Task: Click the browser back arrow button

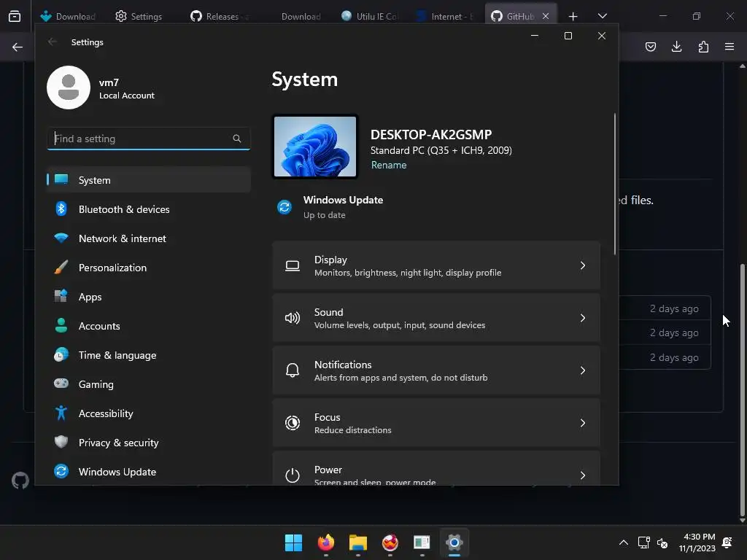Action: (18, 47)
